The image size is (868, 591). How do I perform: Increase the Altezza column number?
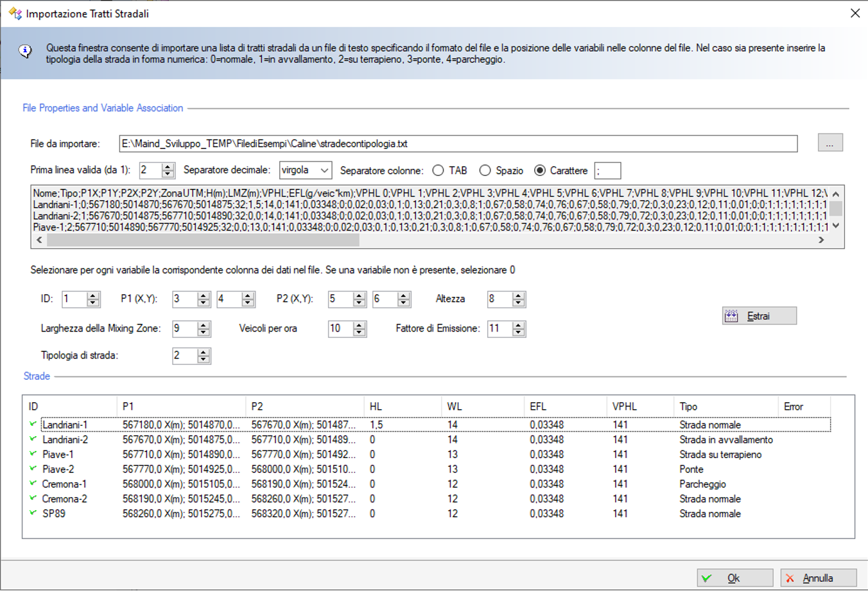(x=519, y=295)
